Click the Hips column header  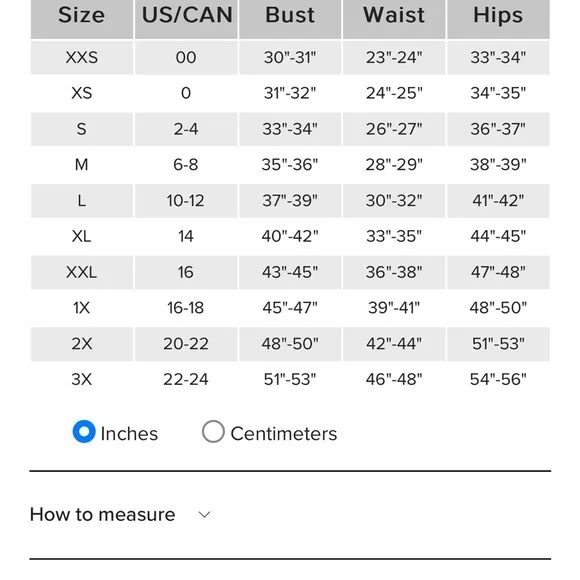click(x=498, y=17)
